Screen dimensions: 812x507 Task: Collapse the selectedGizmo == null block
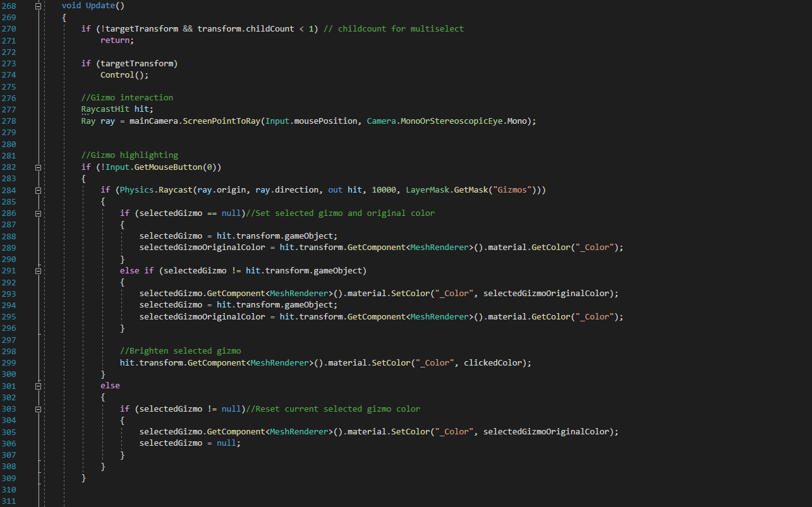coord(39,213)
